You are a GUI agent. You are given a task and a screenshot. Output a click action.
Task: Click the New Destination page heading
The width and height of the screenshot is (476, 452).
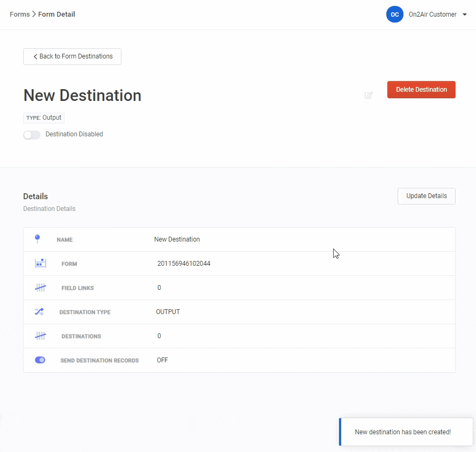(x=82, y=96)
